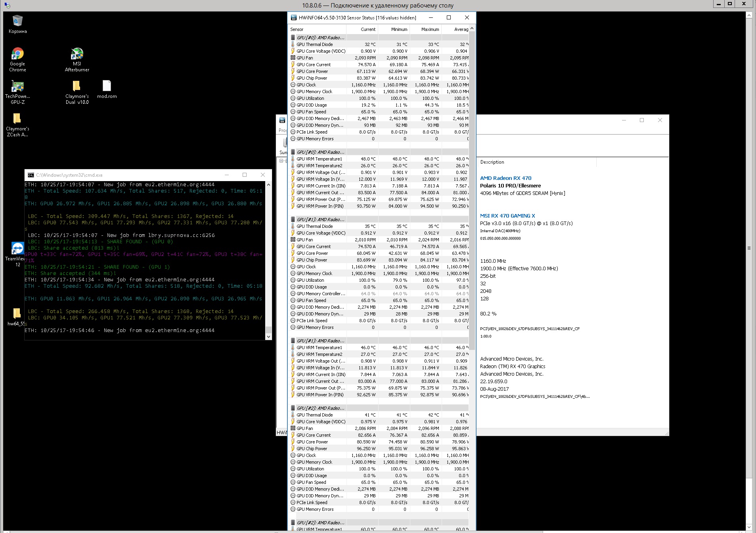The image size is (756, 533).
Task: Click the Current column header
Action: click(367, 29)
